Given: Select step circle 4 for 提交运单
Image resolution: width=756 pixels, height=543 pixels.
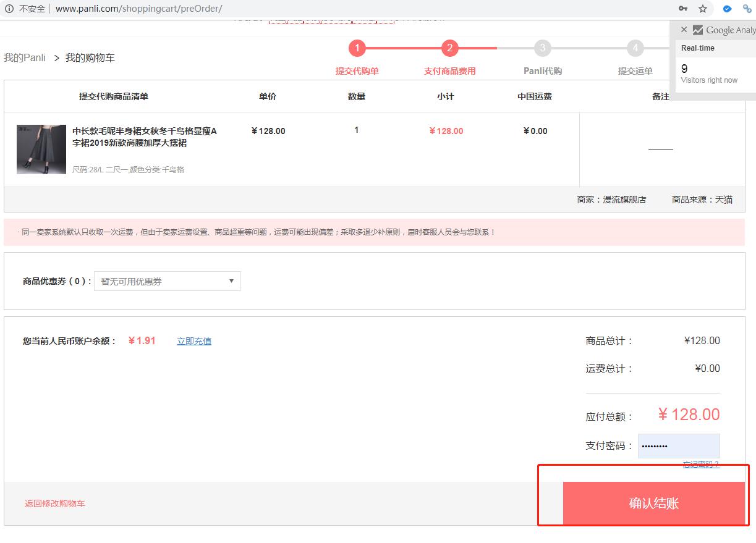Looking at the screenshot, I should pos(635,48).
